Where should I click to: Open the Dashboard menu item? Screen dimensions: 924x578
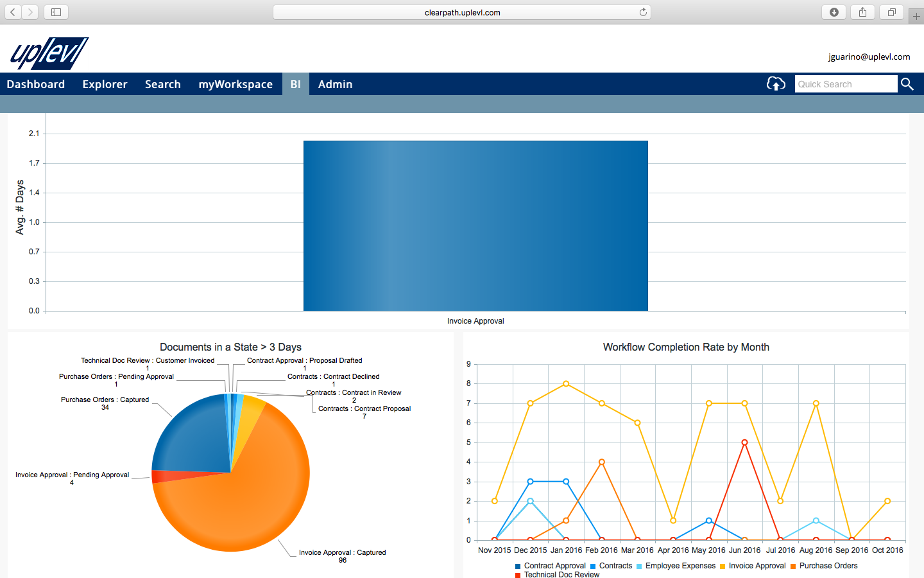36,84
